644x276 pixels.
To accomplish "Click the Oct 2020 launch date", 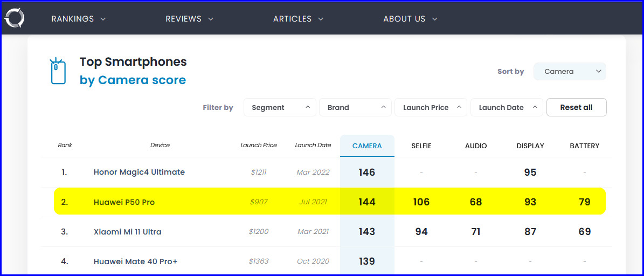I will click(313, 261).
